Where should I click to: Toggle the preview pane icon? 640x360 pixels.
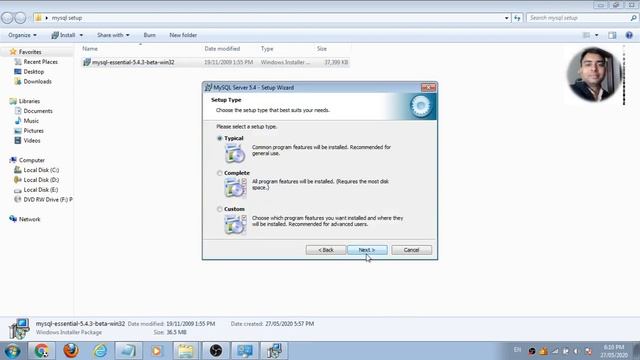tap(612, 35)
